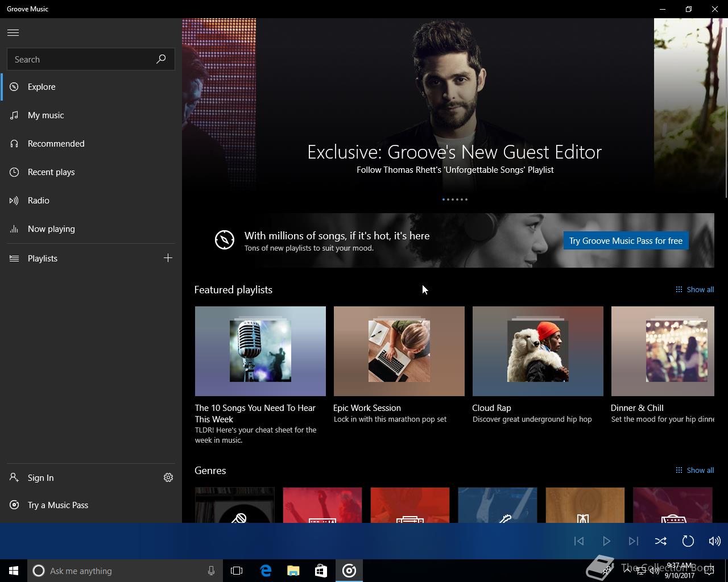Switch to Now playing view
728x582 pixels.
[x=91, y=229]
